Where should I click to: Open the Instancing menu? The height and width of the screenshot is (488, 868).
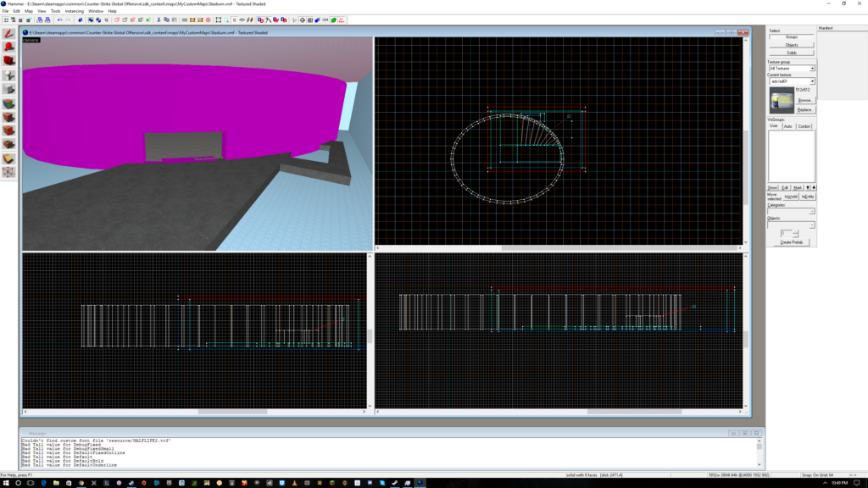75,11
